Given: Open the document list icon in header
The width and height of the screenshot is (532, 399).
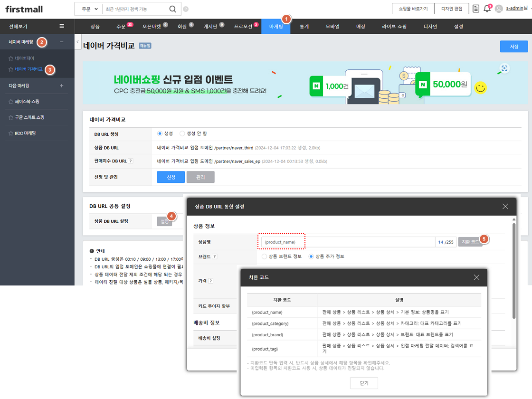Looking at the screenshot, I should coord(476,9).
